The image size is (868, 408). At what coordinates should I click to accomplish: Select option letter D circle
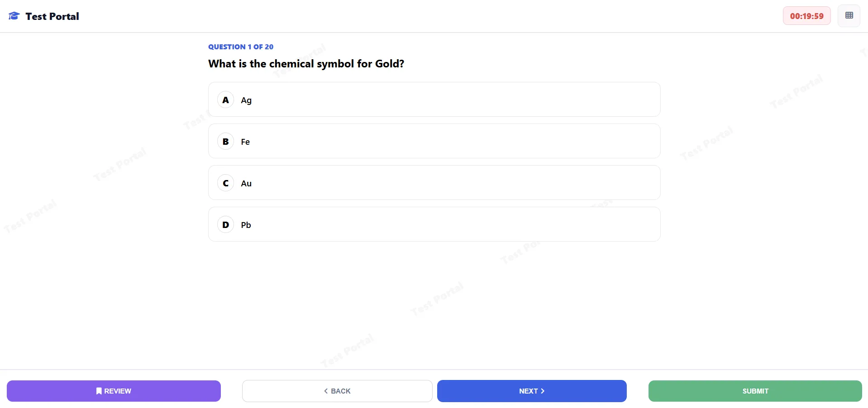(x=225, y=225)
